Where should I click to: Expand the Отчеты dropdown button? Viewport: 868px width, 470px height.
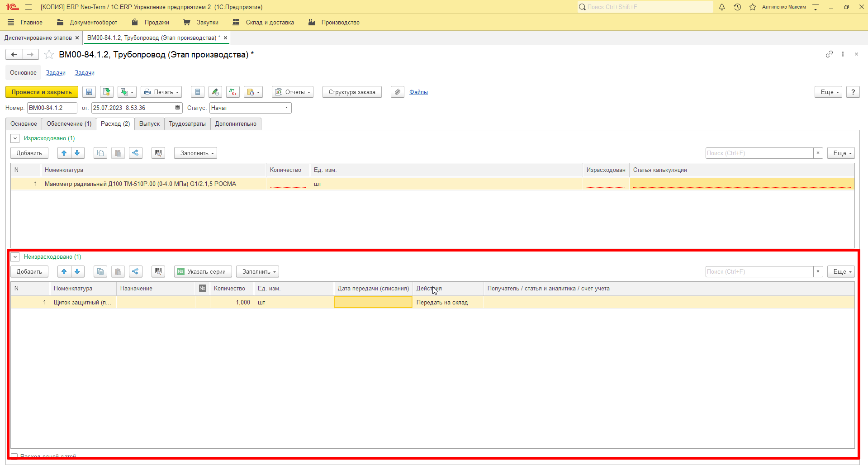(293, 92)
